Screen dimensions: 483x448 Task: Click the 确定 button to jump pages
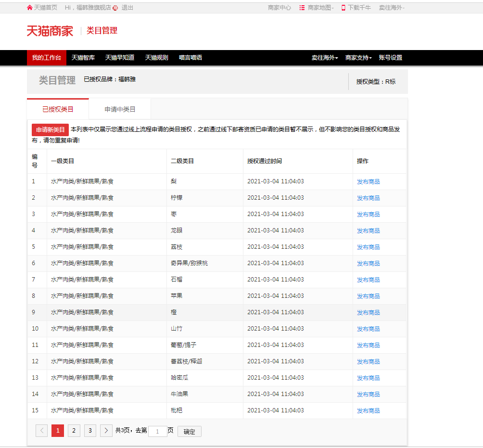pos(190,431)
